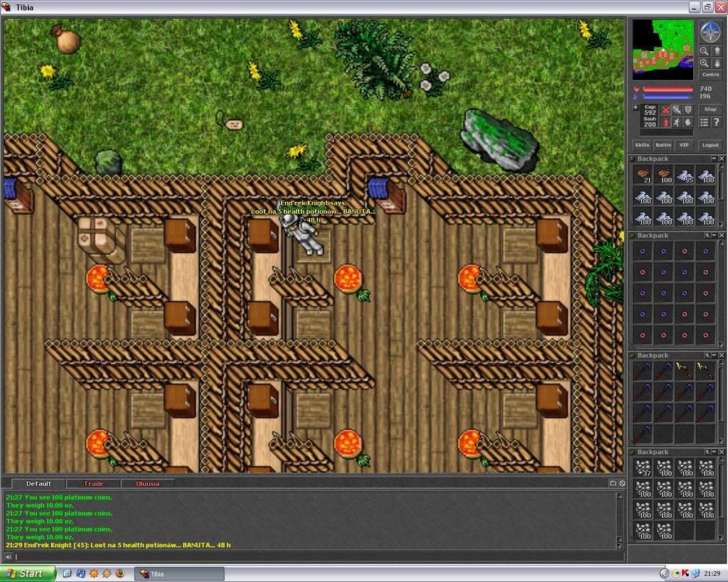Select the platinum coin stack of 55

[x=685, y=175]
